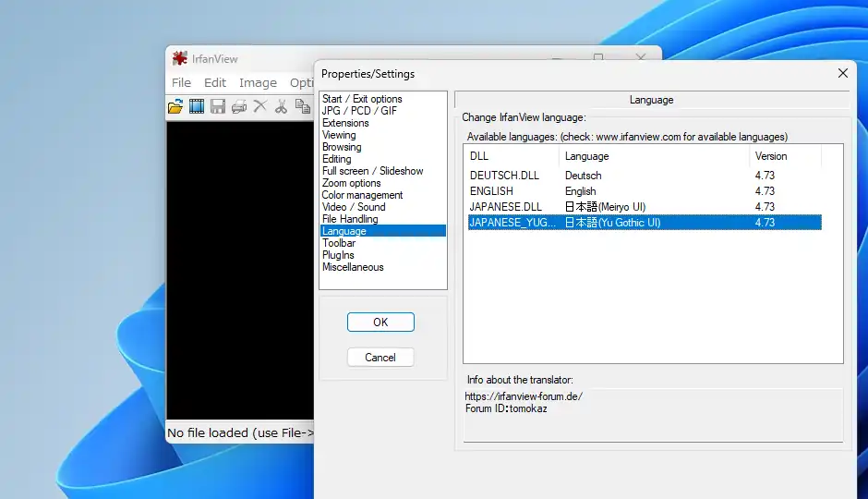868x499 pixels.
Task: Click the Open file folder icon
Action: 175,106
